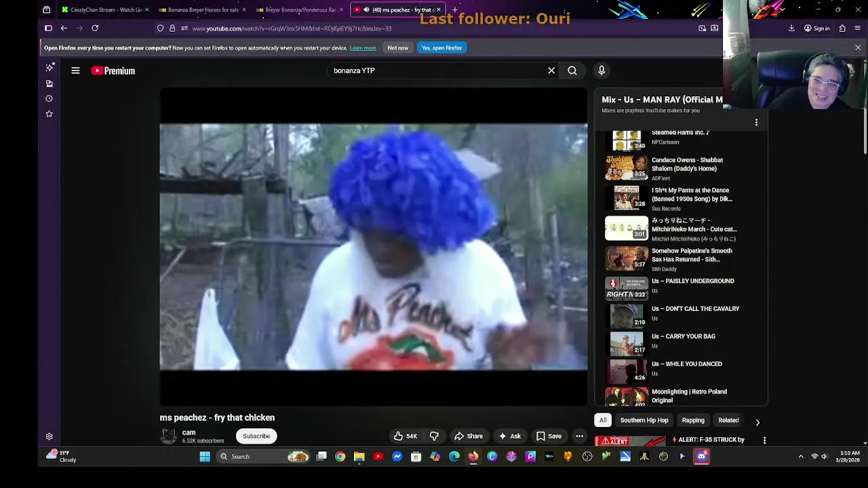Switch to Breyer Bonanza/Ponderosa Ranch tab

[300, 9]
